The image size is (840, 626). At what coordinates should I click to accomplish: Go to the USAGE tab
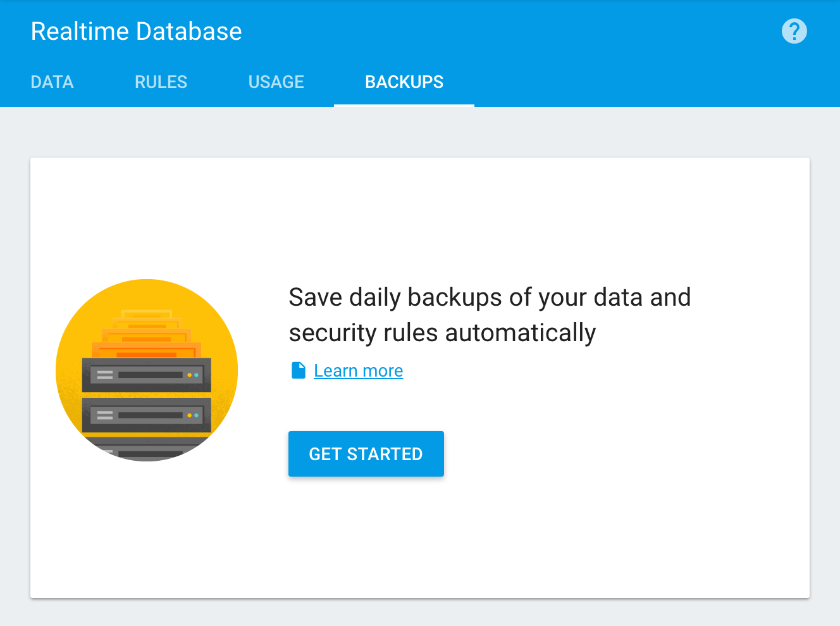(x=276, y=82)
